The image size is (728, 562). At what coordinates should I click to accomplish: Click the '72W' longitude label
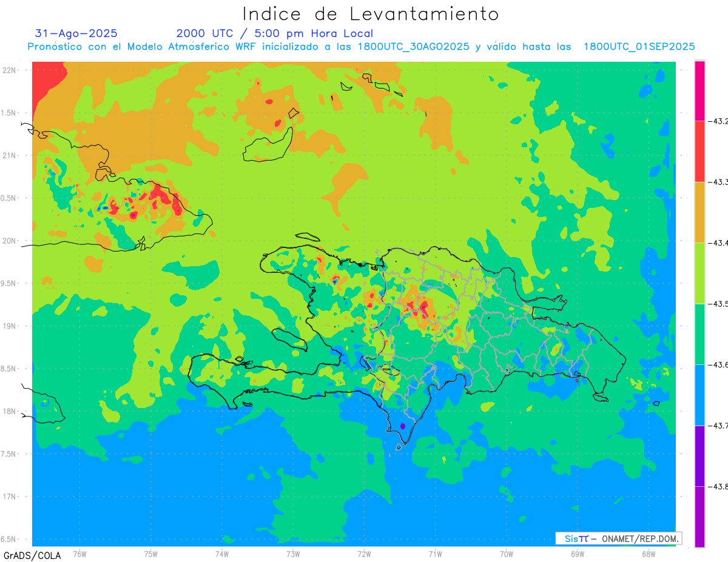[x=364, y=554]
